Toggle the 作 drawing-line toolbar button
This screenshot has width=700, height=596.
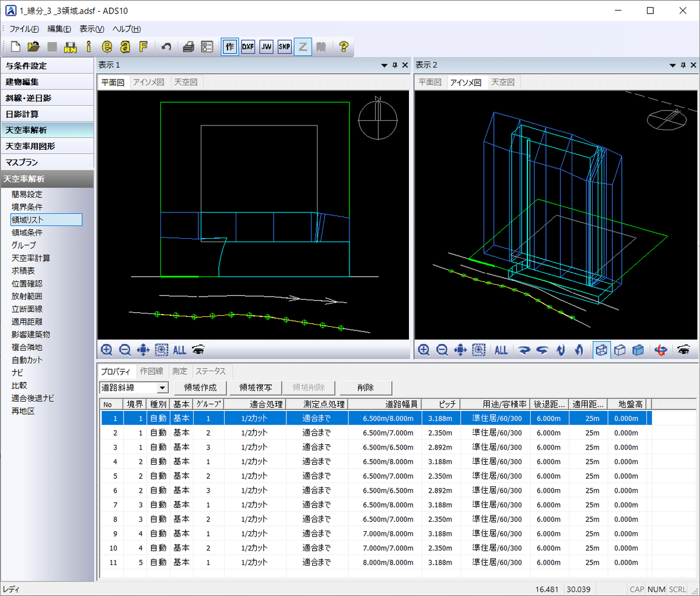(x=230, y=47)
